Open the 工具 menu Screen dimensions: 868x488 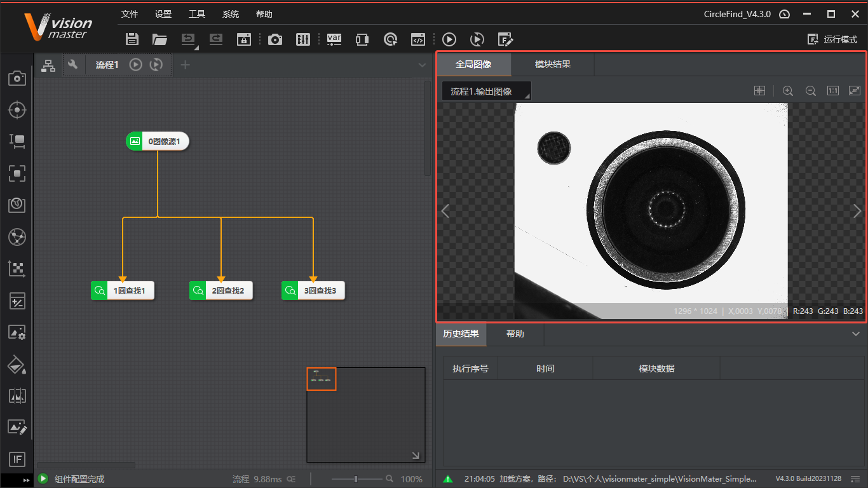197,14
